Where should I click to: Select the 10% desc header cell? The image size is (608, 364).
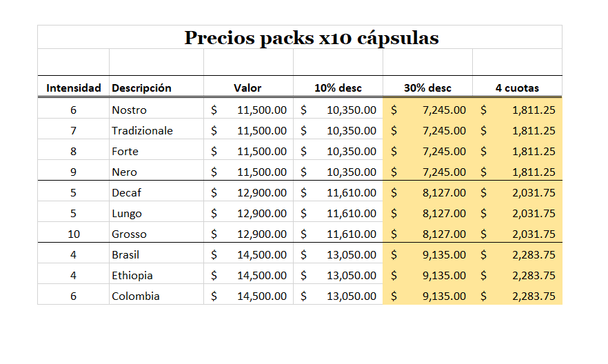(x=338, y=88)
